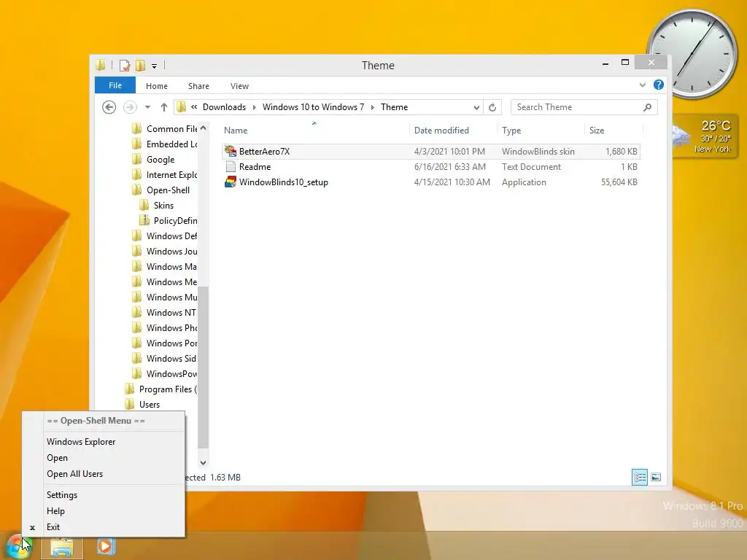
Task: Select the Embedded Lockdown folder in tree
Action: coord(165,144)
